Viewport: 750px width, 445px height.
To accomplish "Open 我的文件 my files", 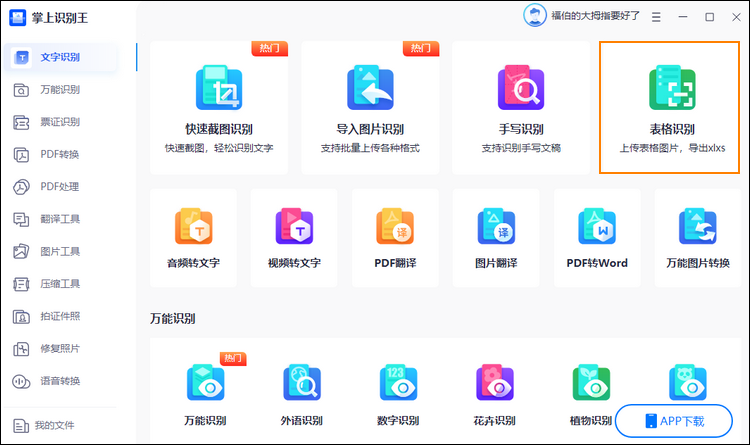I will point(56,426).
